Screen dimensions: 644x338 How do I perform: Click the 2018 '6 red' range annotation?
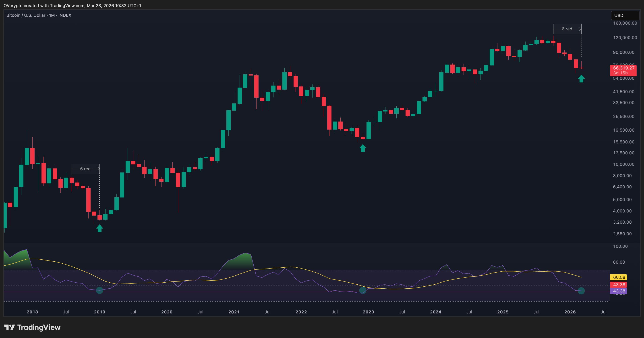tap(85, 169)
